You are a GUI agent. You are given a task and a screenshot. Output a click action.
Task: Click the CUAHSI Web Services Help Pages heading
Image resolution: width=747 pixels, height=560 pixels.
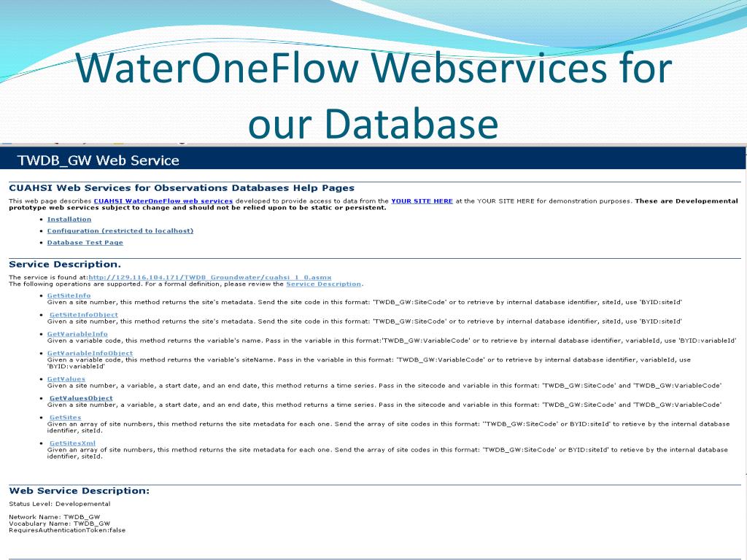pos(182,188)
